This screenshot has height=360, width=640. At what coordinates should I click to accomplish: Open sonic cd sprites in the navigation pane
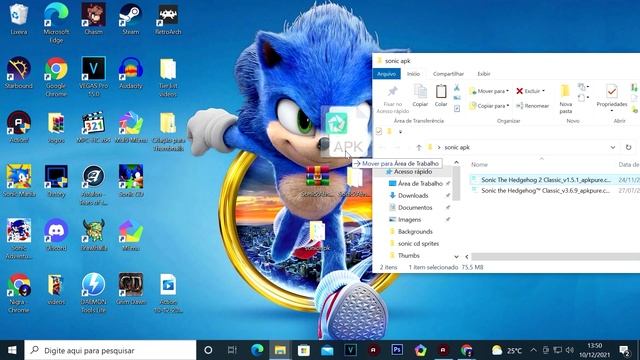[x=418, y=243]
